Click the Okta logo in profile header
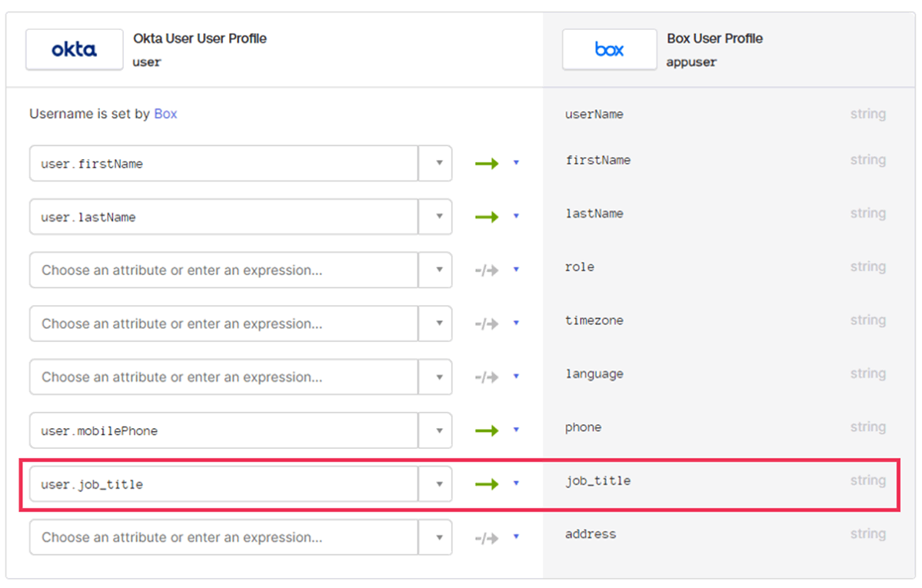Screen dimensions: 922x588 74,49
